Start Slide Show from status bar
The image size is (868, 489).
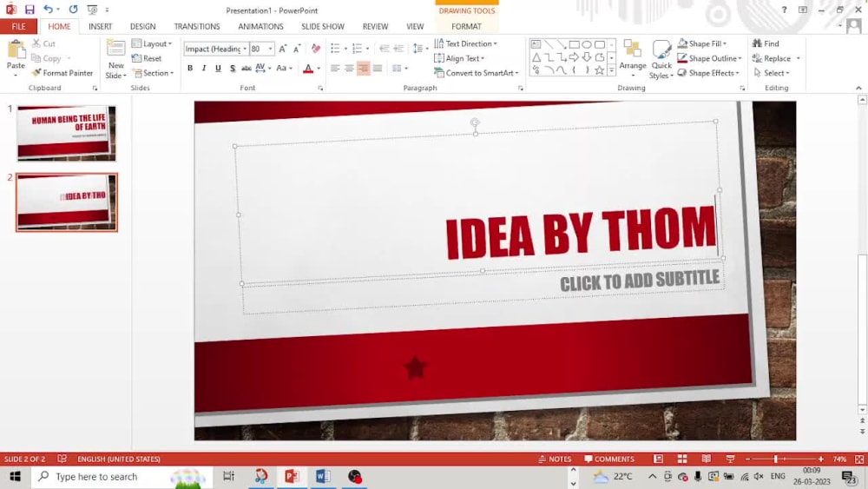(x=730, y=459)
